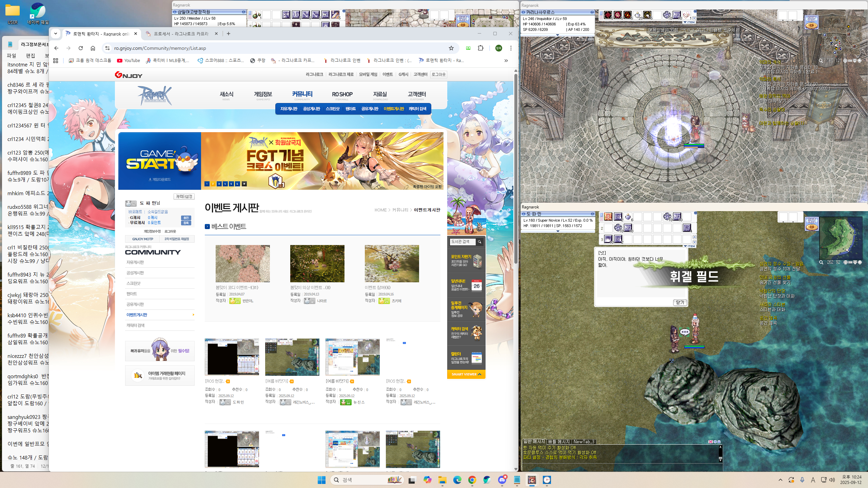The image size is (868, 488).
Task: Click minimap magnifier in bottom Ragnarok window
Action: click(821, 262)
